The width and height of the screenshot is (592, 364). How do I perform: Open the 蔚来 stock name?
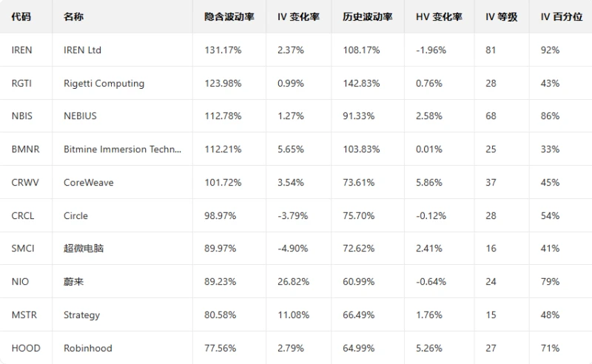(x=73, y=282)
